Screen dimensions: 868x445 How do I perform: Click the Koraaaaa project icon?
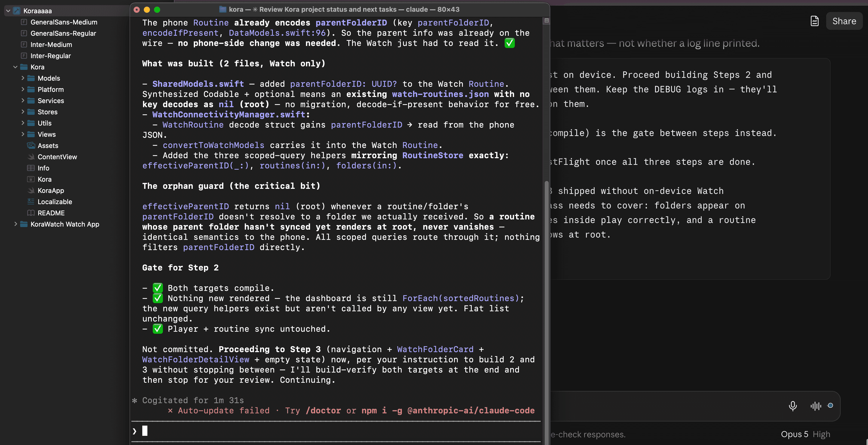pos(17,11)
